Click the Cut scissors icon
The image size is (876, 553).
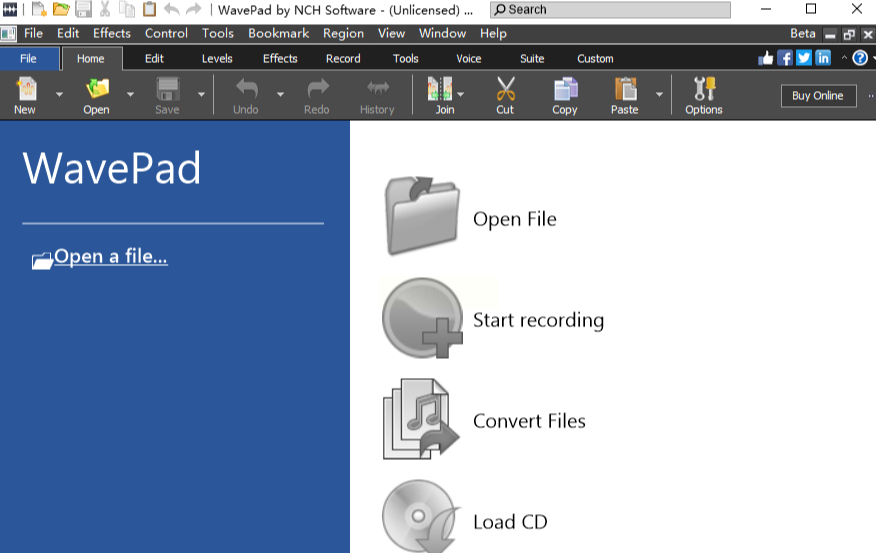click(x=505, y=90)
